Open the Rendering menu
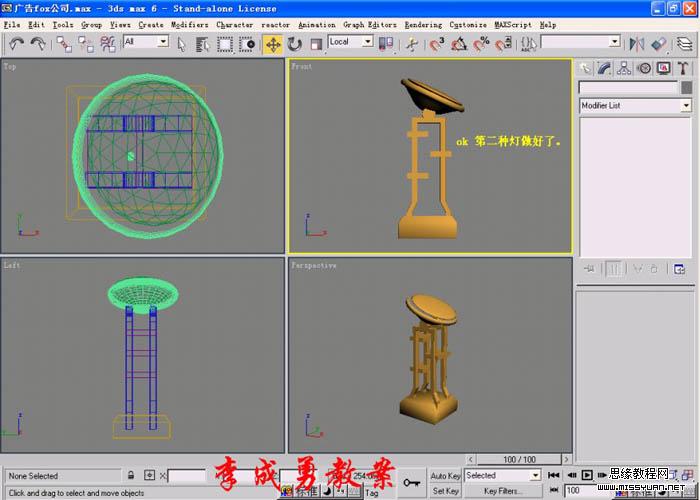 point(423,24)
